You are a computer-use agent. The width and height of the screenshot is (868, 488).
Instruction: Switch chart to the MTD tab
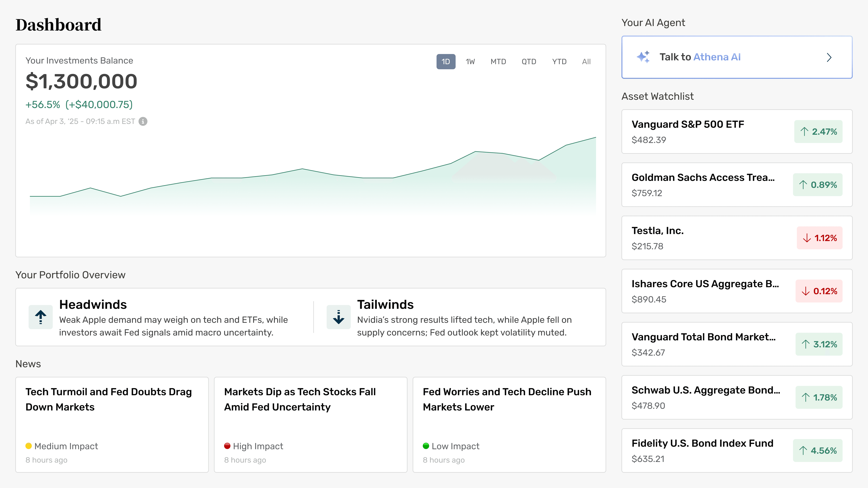click(x=498, y=62)
